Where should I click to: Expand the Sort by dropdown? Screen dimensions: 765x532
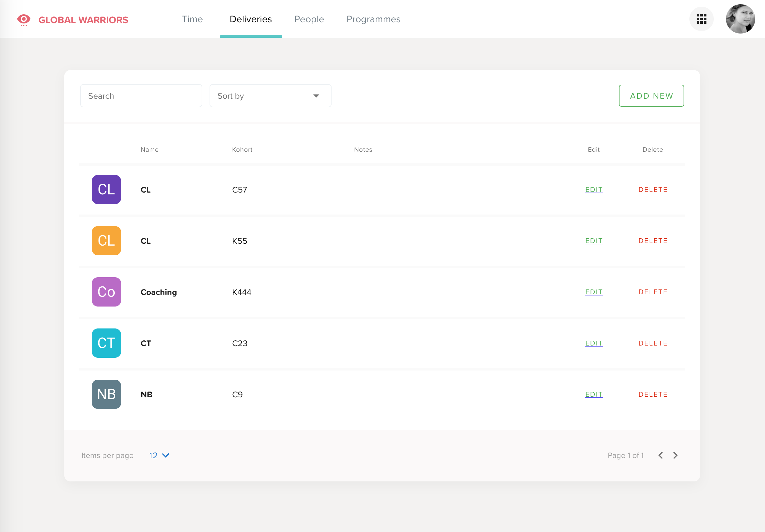270,96
